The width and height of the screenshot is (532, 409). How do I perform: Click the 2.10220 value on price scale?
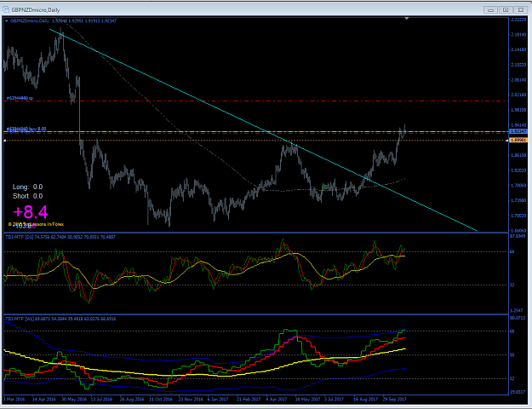click(518, 65)
